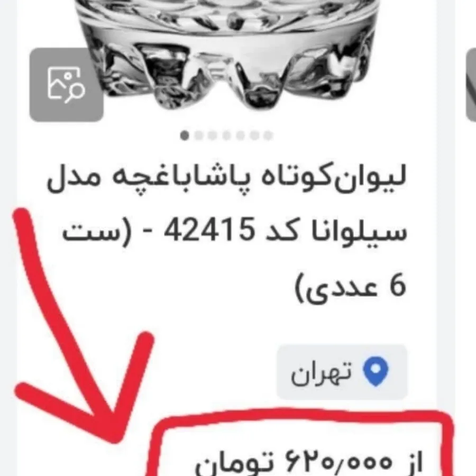Select the first carousel dot indicator
Image resolution: width=476 pixels, height=476 pixels.
pos(185,135)
